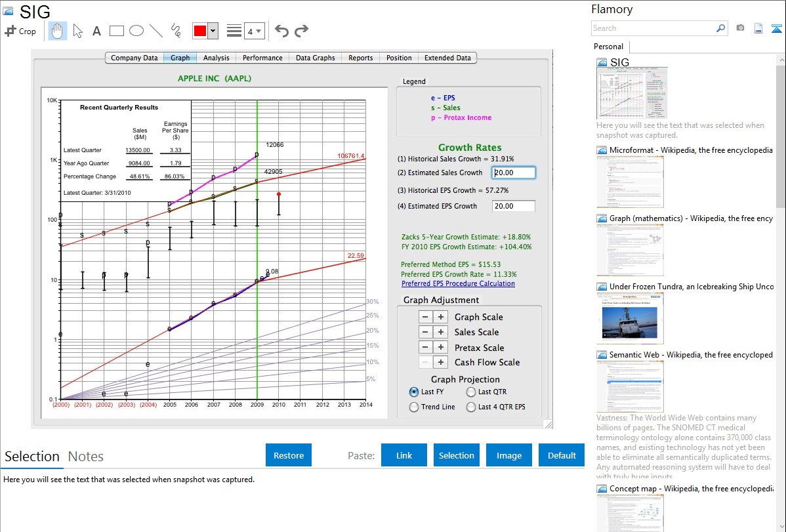The height and width of the screenshot is (532, 786).
Task: Select Last QTR projection radio
Action: pos(471,392)
